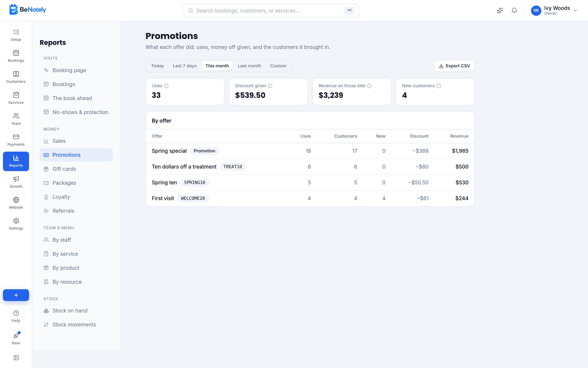This screenshot has width=588, height=368.
Task: Click the blue plus create button
Action: point(16,295)
